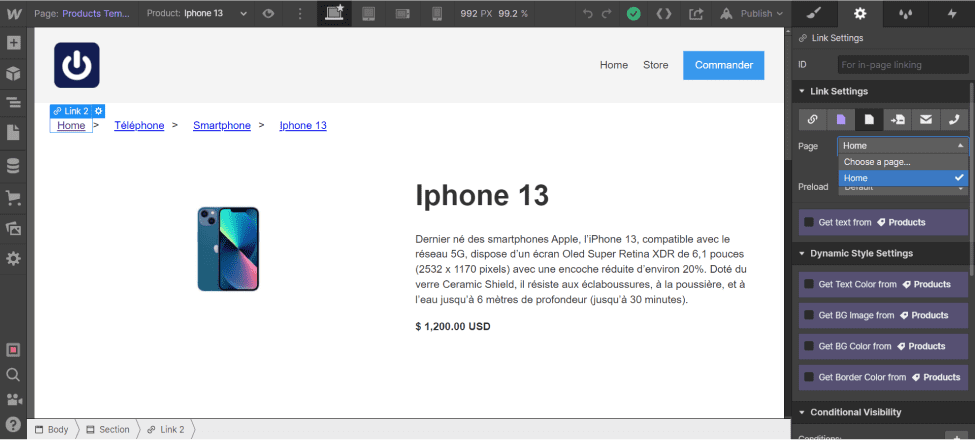This screenshot has width=975, height=440.
Task: Toggle preview mode eye icon
Action: (x=268, y=13)
